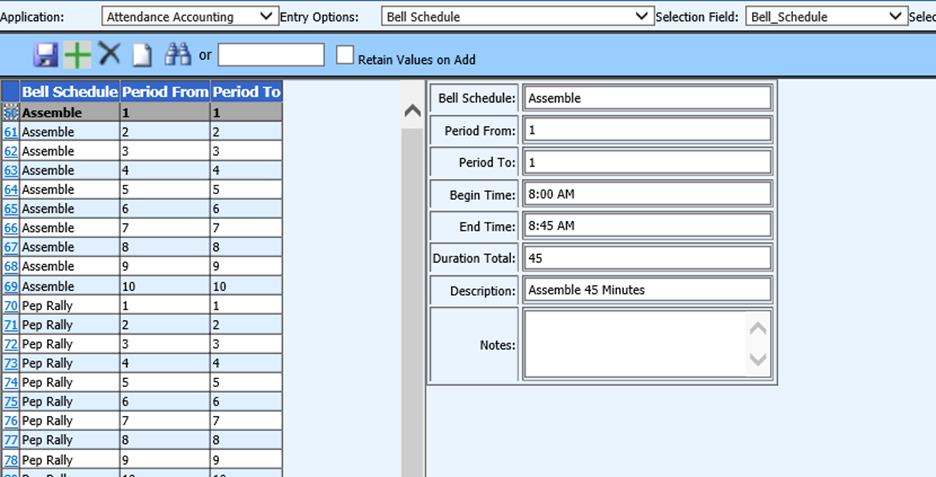Click the Begin Time field
Image resolution: width=936 pixels, height=477 pixels.
(647, 194)
